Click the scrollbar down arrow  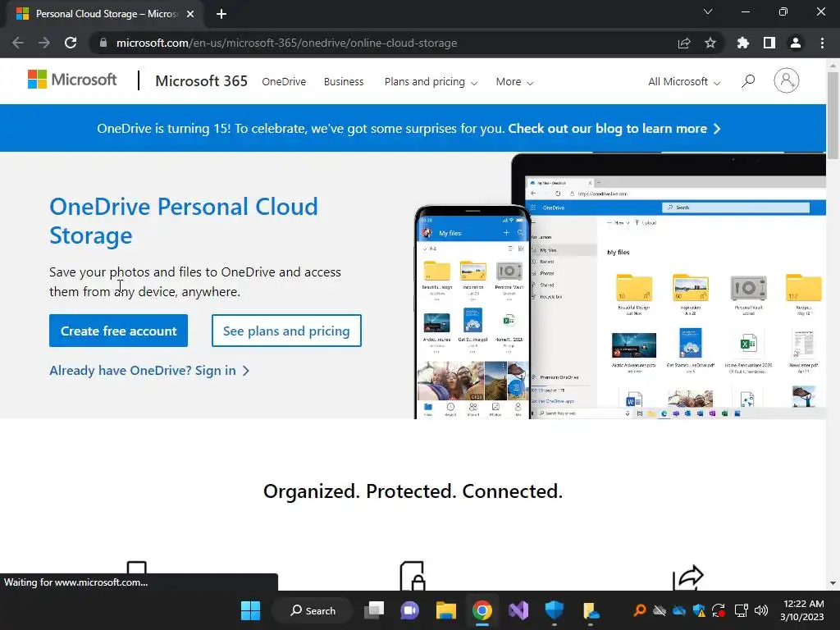tap(833, 583)
